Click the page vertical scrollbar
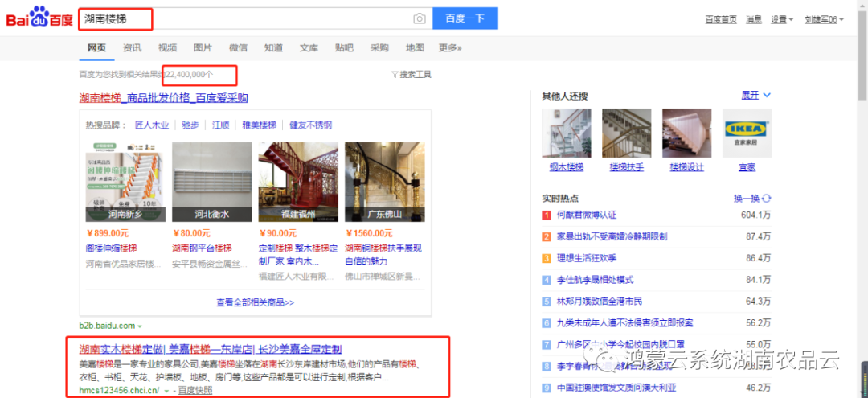Viewport: 868px width, 398px height. click(862, 64)
